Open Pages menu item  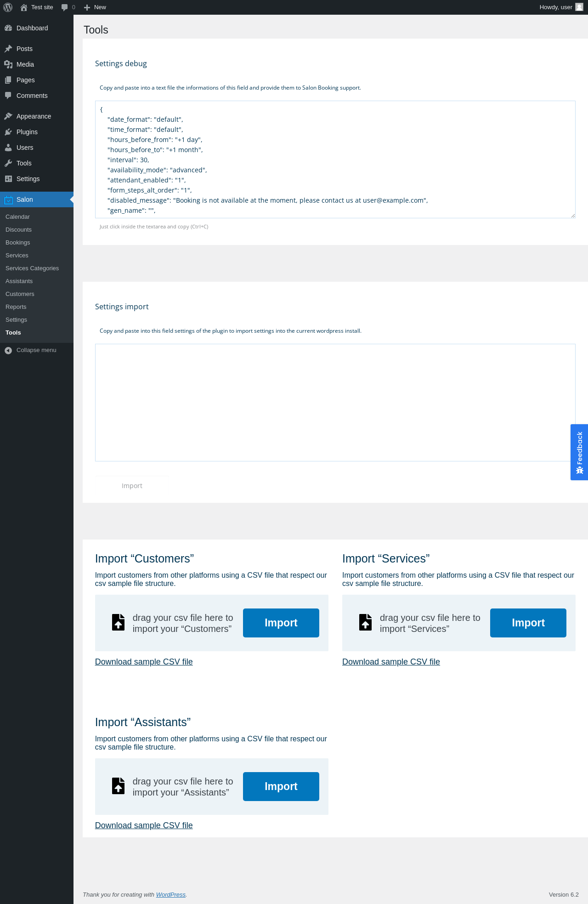tap(37, 80)
